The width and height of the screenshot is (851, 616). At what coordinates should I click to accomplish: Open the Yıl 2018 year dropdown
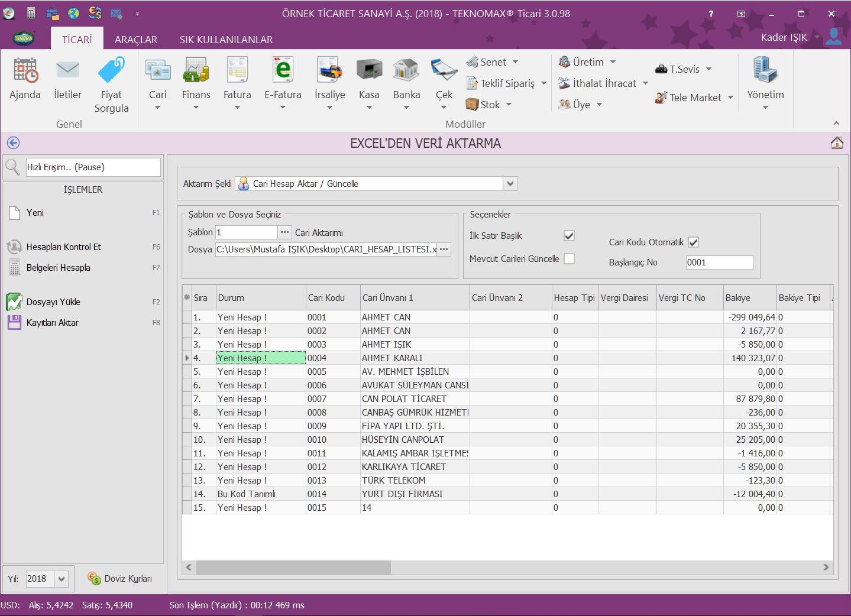(x=62, y=579)
